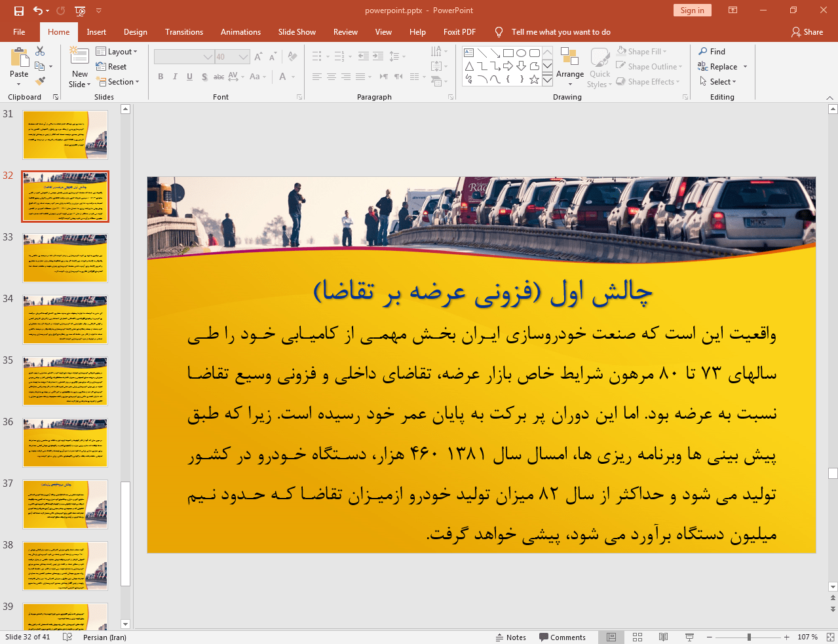838x644 pixels.
Task: Open Comments pane from status bar
Action: tap(562, 637)
